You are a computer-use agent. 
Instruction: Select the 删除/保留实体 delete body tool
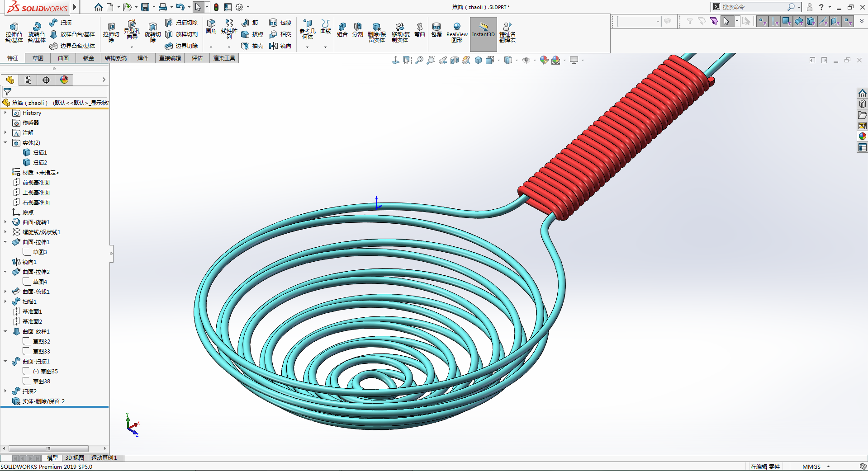click(x=376, y=32)
